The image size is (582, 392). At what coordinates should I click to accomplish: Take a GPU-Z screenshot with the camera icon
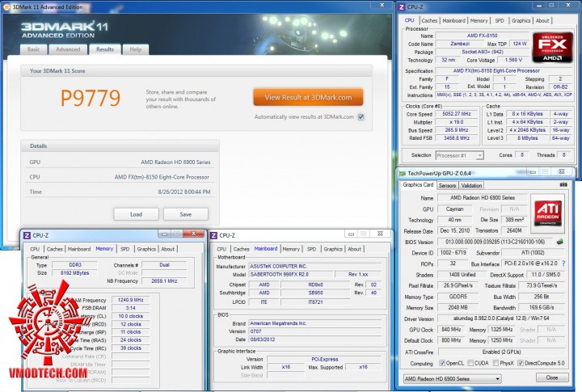[x=563, y=184]
